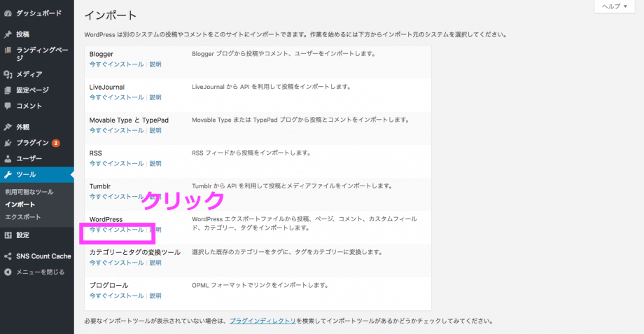Select 利用可能なツール submenu item
Screen dimensions: 644x334
point(29,192)
